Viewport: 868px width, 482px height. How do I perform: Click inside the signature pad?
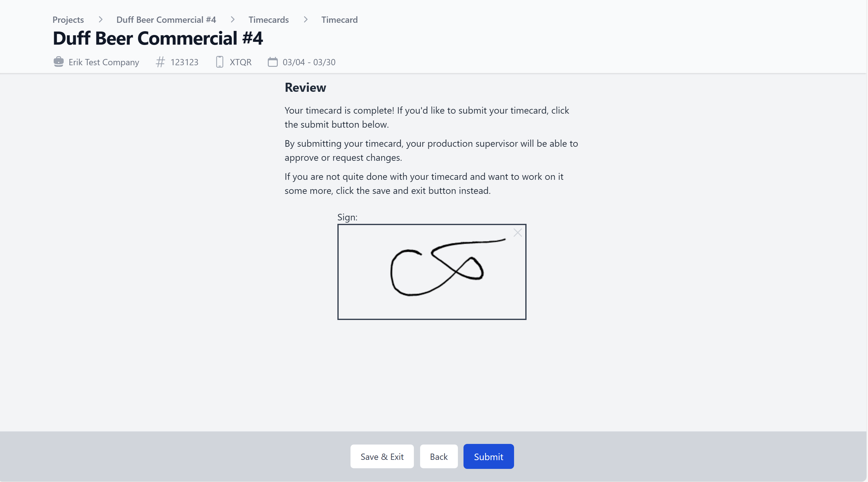pyautogui.click(x=432, y=272)
